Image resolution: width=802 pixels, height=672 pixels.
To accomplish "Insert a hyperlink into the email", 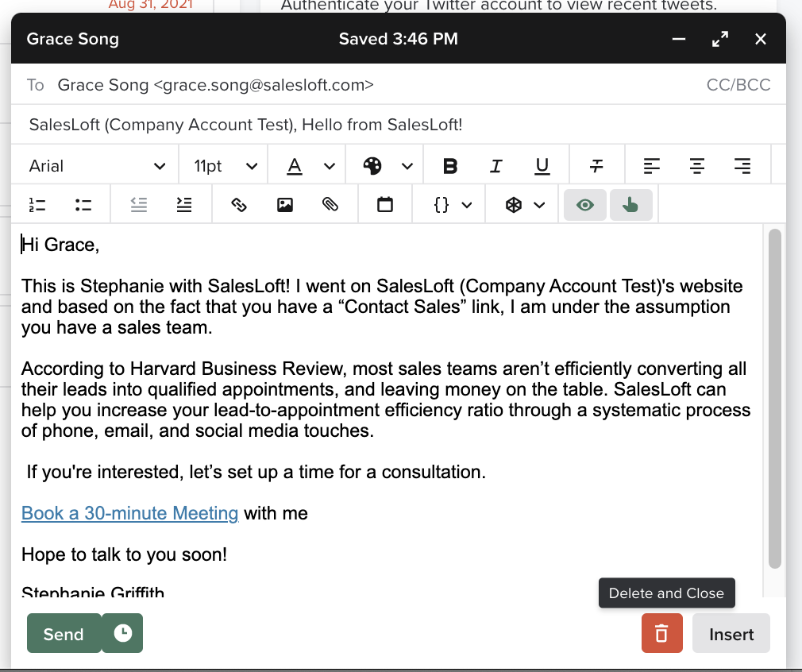I will pos(239,204).
